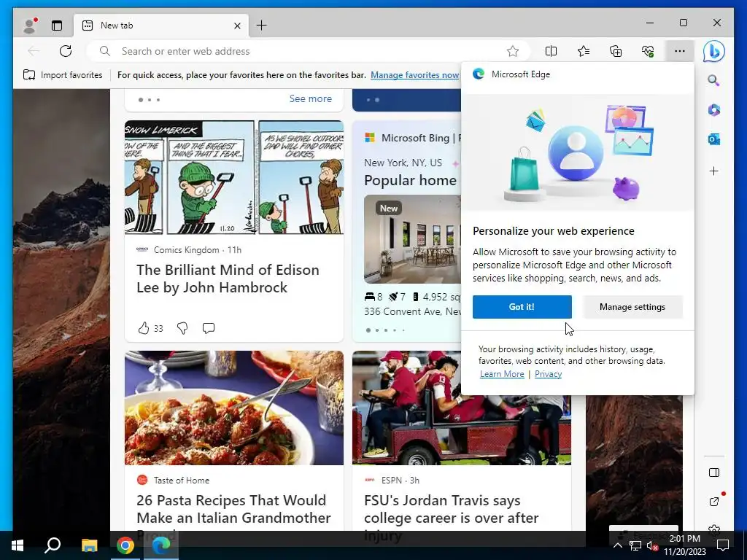Click the muted volume tray icon
Viewport: 747px width, 560px height.
pyautogui.click(x=652, y=545)
